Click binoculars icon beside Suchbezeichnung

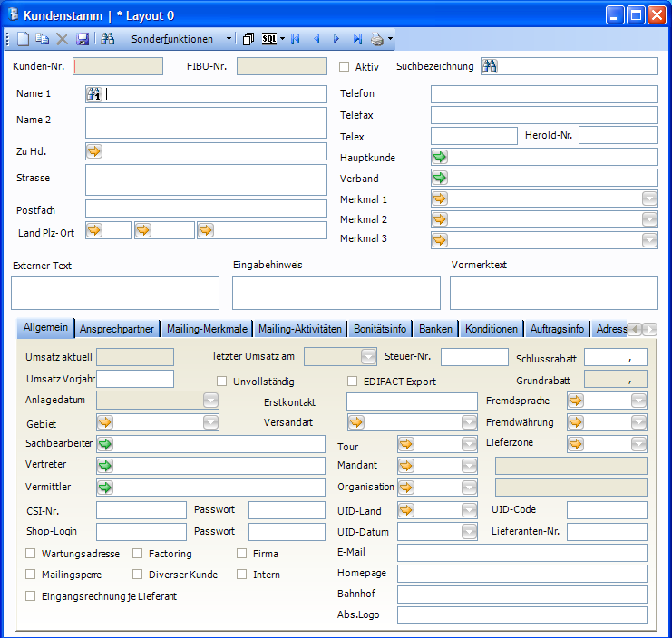[489, 66]
